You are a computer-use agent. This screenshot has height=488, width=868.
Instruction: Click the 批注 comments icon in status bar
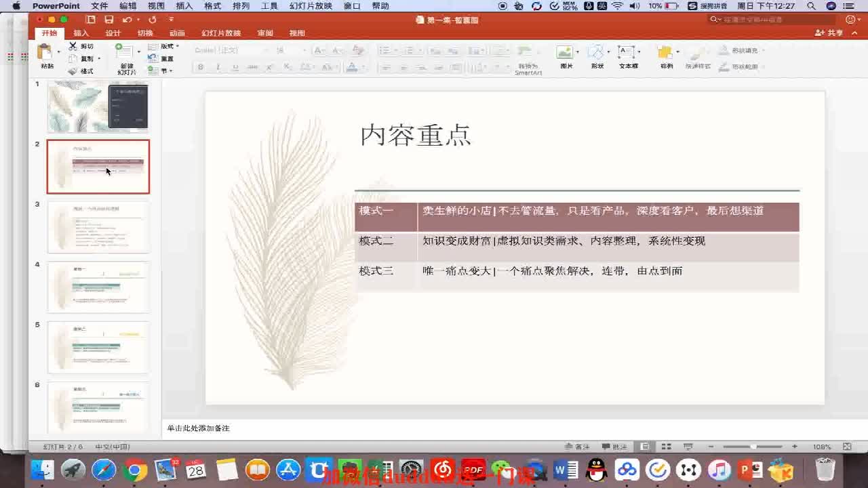[615, 446]
